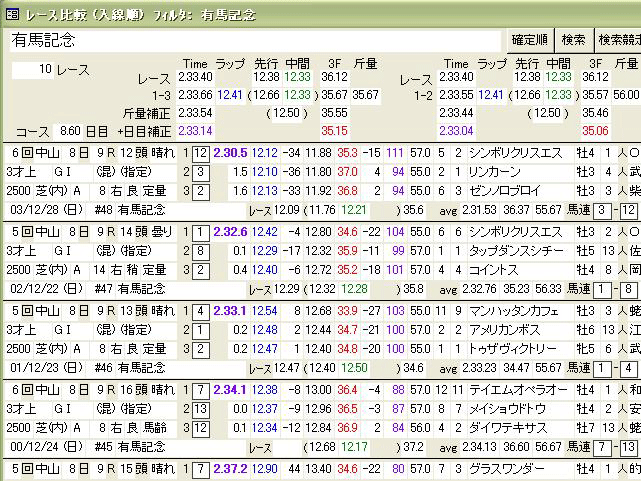Screen dimensions: 641x481
Task: Click the 14頭 曇り cell of 2002 race
Action: coord(147,232)
